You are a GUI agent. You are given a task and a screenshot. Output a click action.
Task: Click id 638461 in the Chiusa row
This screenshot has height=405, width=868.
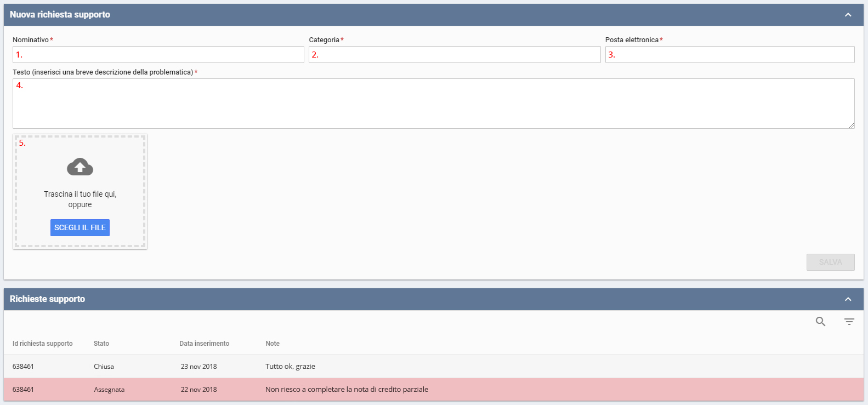tap(23, 367)
